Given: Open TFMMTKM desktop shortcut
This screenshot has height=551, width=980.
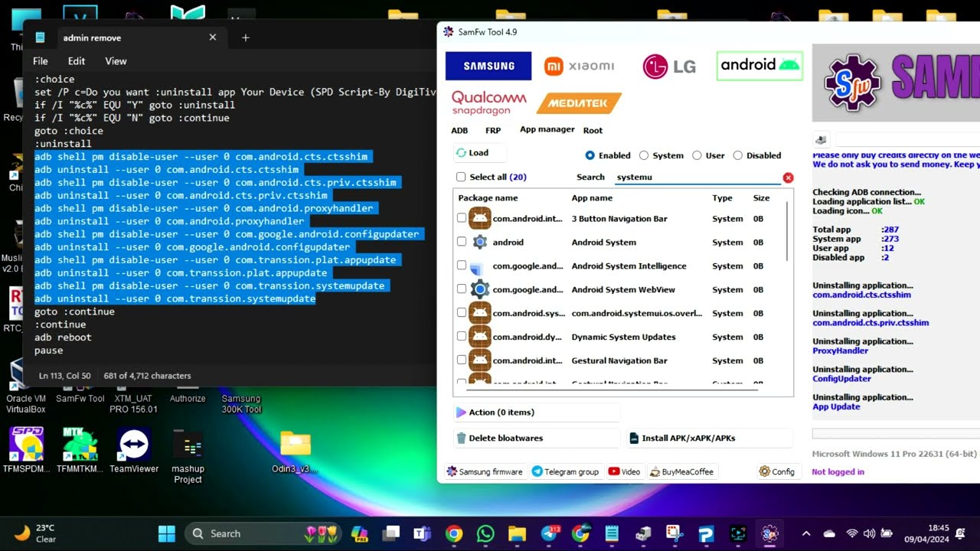Looking at the screenshot, I should [x=80, y=451].
